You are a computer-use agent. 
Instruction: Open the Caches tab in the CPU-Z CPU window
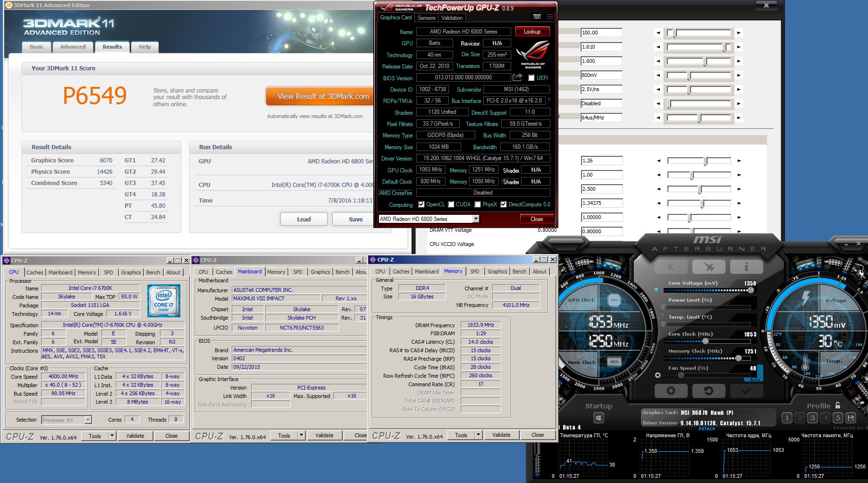pos(35,272)
